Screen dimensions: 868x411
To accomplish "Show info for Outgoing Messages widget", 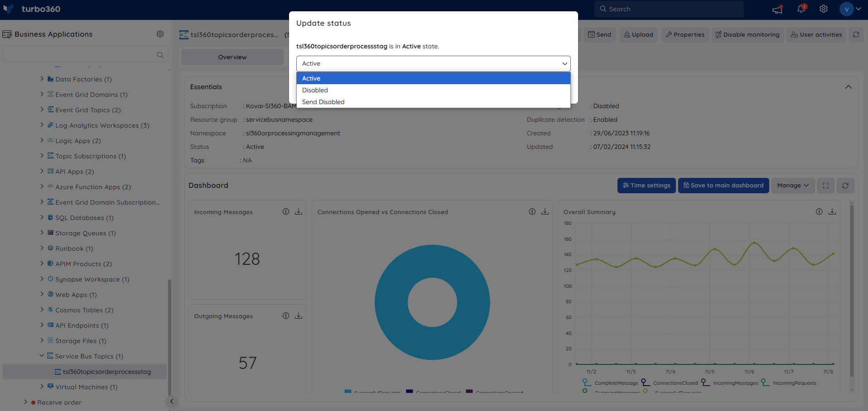I will tap(286, 315).
